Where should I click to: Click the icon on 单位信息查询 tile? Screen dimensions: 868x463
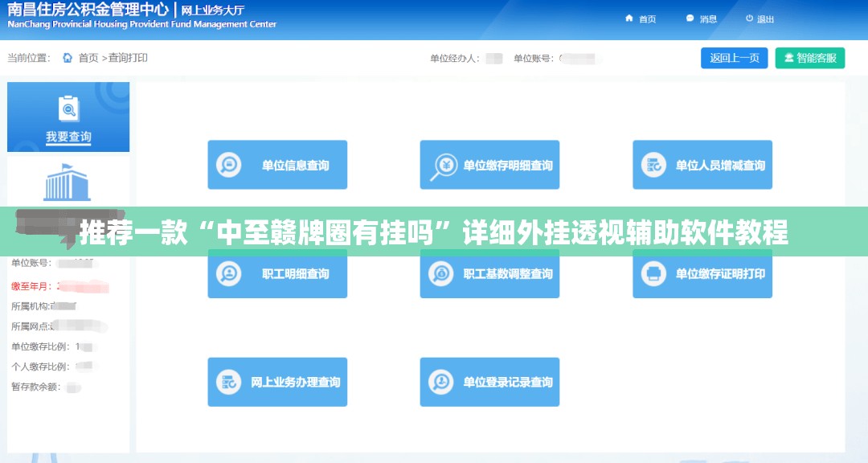pos(228,165)
